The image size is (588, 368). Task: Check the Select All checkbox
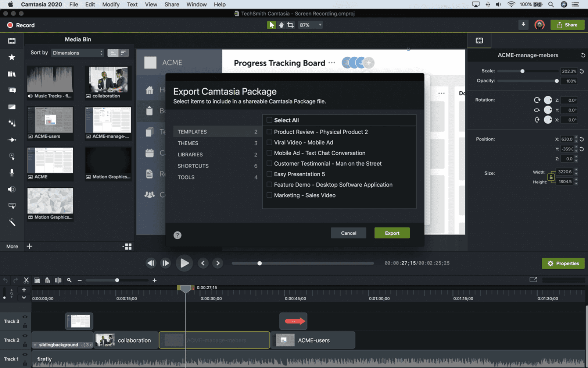pos(269,120)
